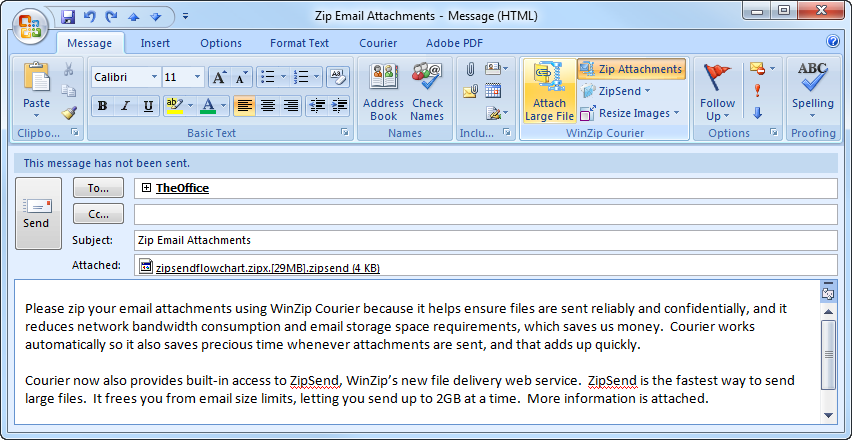
Task: Open the Adobe PDF ribbon tab
Action: coord(454,43)
